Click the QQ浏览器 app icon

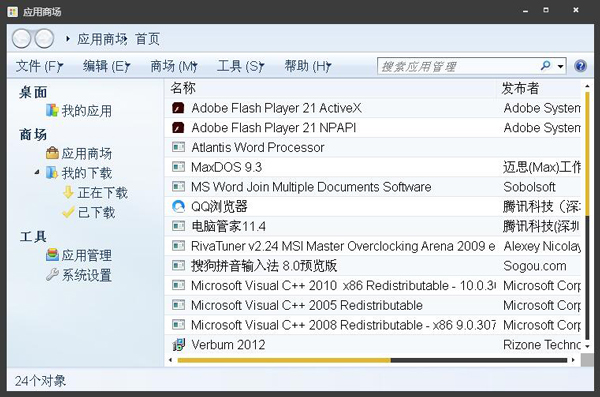[178, 206]
